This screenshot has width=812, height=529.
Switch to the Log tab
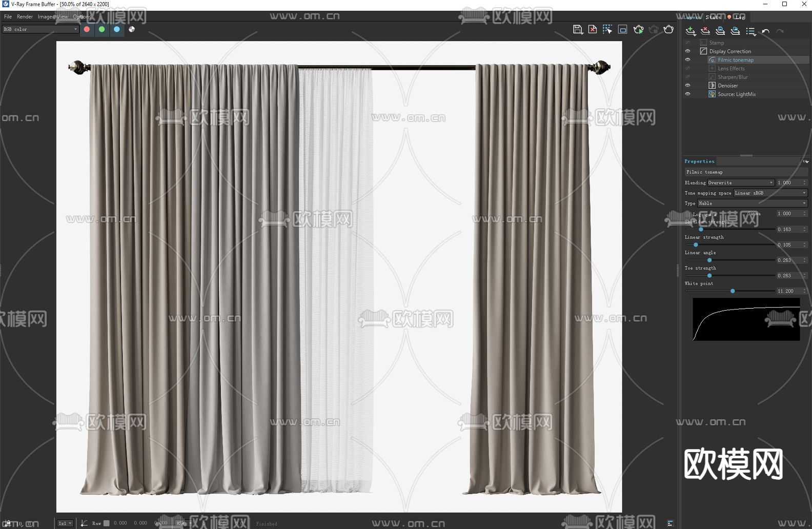pyautogui.click(x=740, y=17)
